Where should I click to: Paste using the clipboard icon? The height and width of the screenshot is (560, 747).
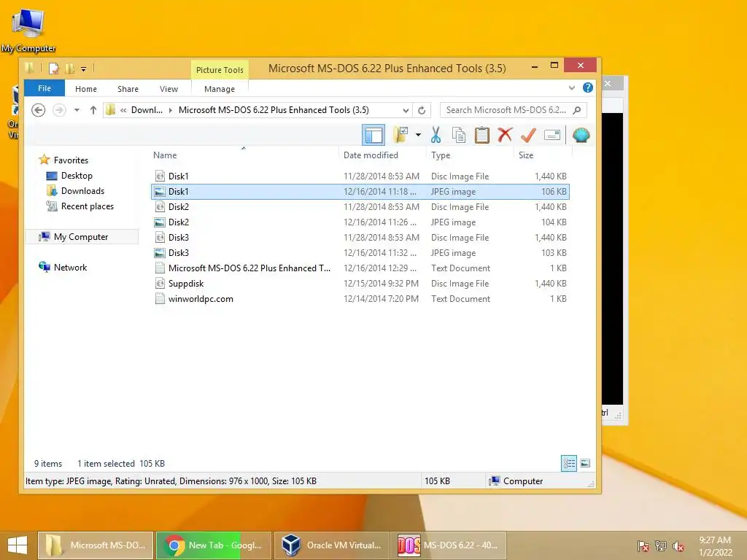tap(481, 135)
